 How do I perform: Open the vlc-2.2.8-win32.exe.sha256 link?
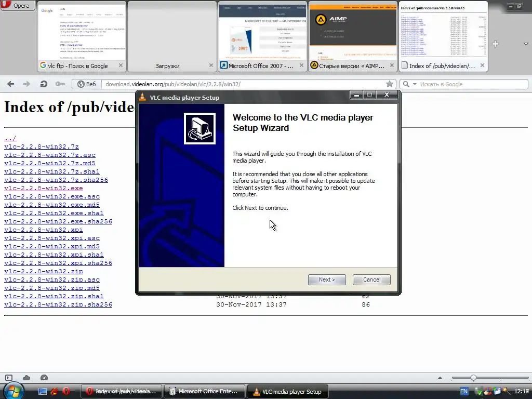tap(58, 221)
